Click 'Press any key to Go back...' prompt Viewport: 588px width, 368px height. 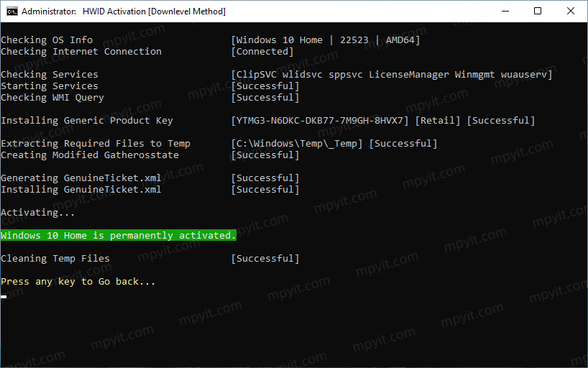tap(78, 281)
